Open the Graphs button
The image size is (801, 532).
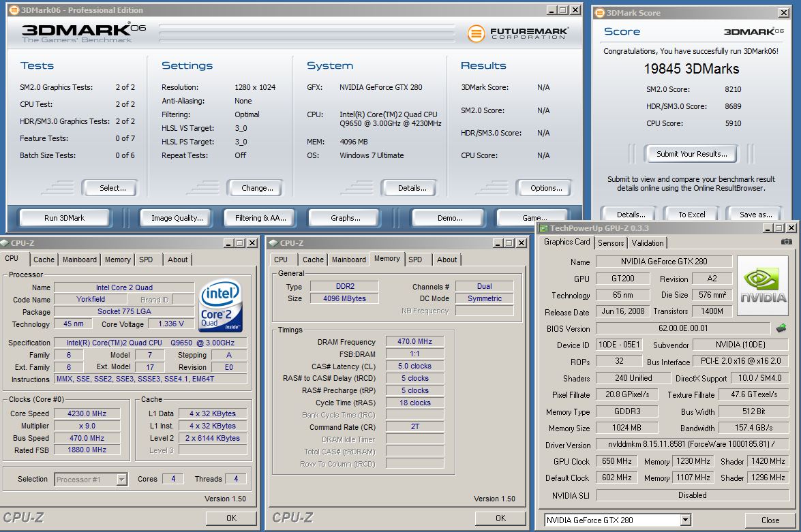tap(346, 218)
